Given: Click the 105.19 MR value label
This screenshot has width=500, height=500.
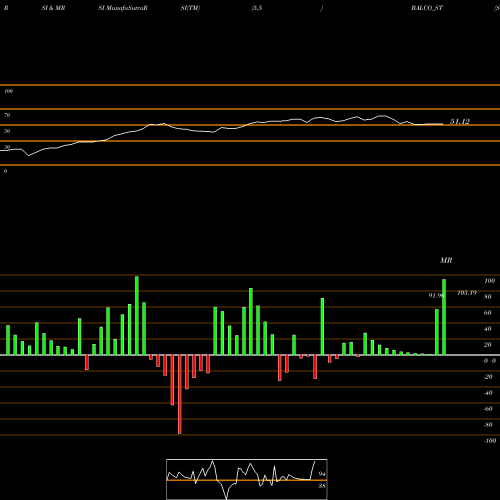Looking at the screenshot, I should [467, 293].
